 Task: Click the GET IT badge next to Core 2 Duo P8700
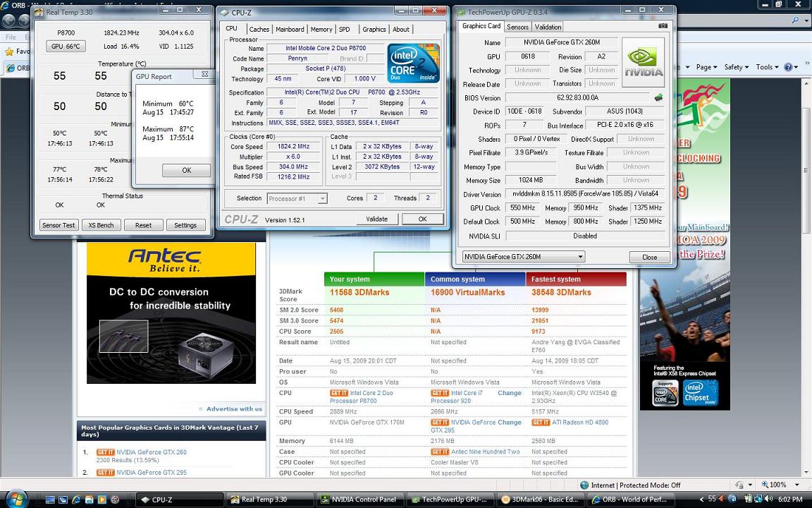click(338, 393)
